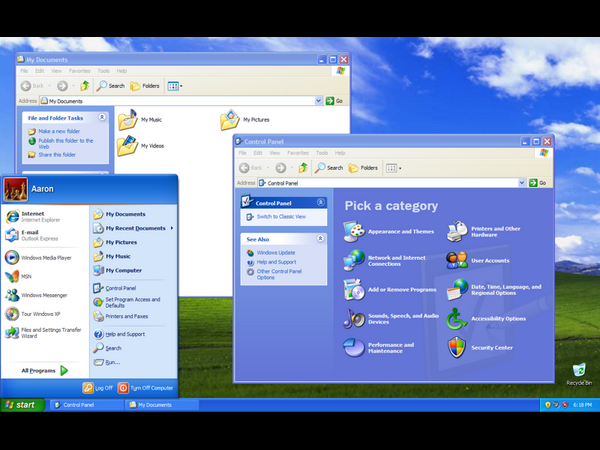600x450 pixels.
Task: Open Date, Time, Language, Regional Options icon
Action: point(457,290)
